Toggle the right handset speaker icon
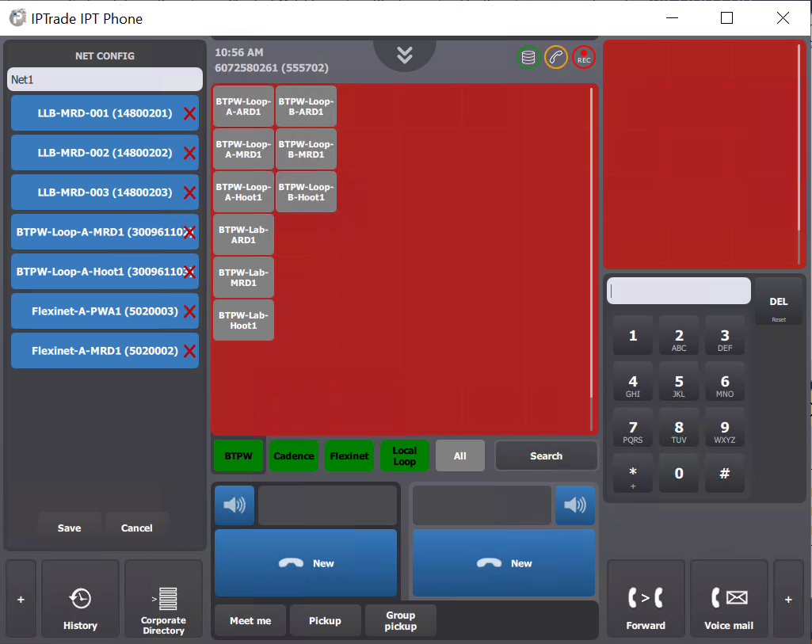This screenshot has width=812, height=644. (x=575, y=505)
